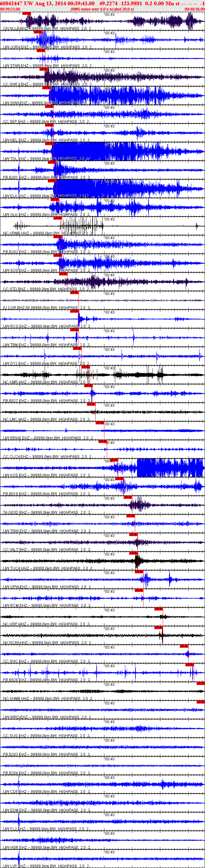The image size is (205, 868).
Task: Select the UW GPW EHZ station label
Action: pos(47,587)
